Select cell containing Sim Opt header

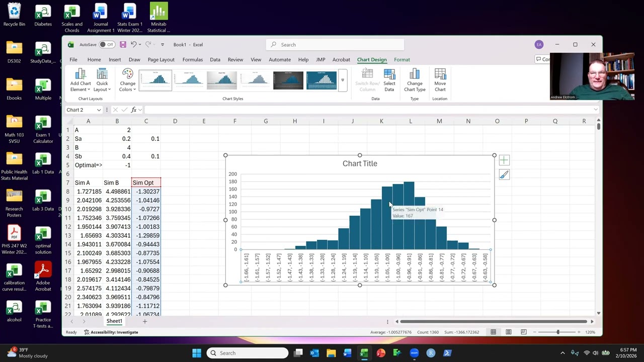(x=146, y=183)
